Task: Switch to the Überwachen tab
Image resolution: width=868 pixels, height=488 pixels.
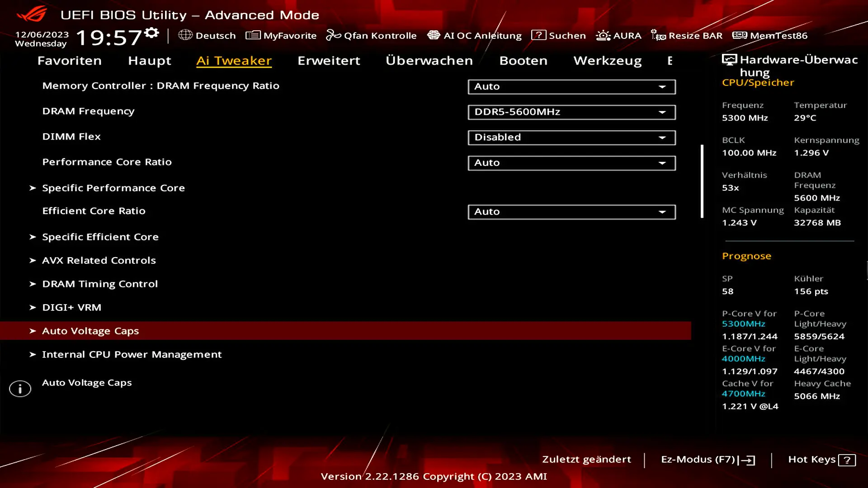Action: [429, 61]
